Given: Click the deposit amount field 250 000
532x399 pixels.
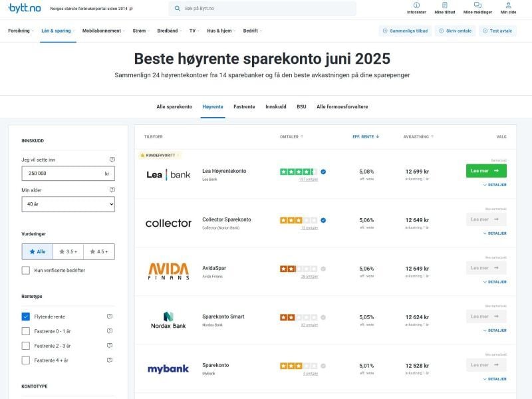Looking at the screenshot, I should (68, 174).
